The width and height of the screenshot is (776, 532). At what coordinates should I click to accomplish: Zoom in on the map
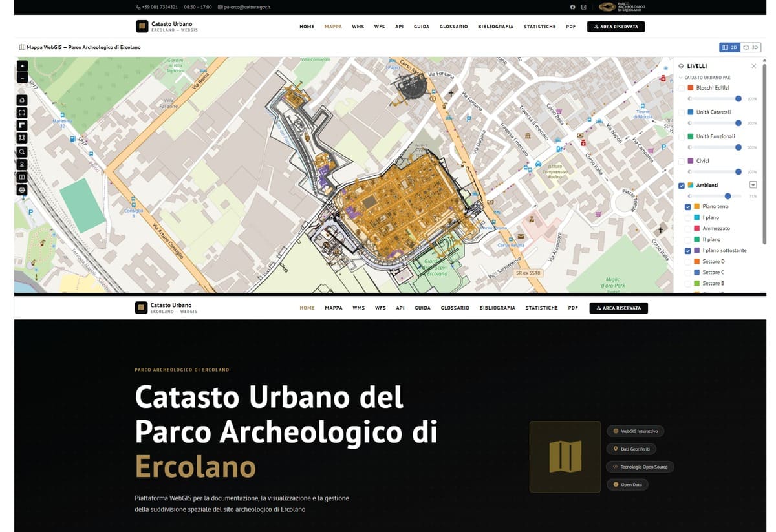(x=22, y=65)
